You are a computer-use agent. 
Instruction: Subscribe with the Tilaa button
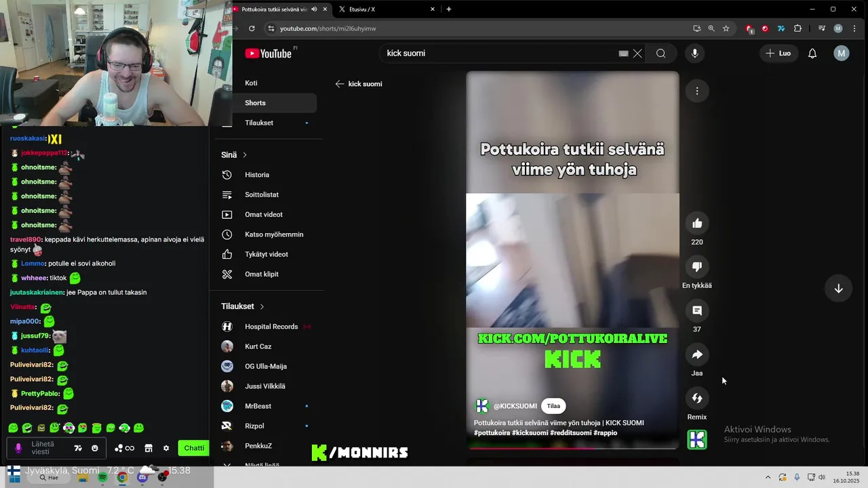tap(553, 406)
